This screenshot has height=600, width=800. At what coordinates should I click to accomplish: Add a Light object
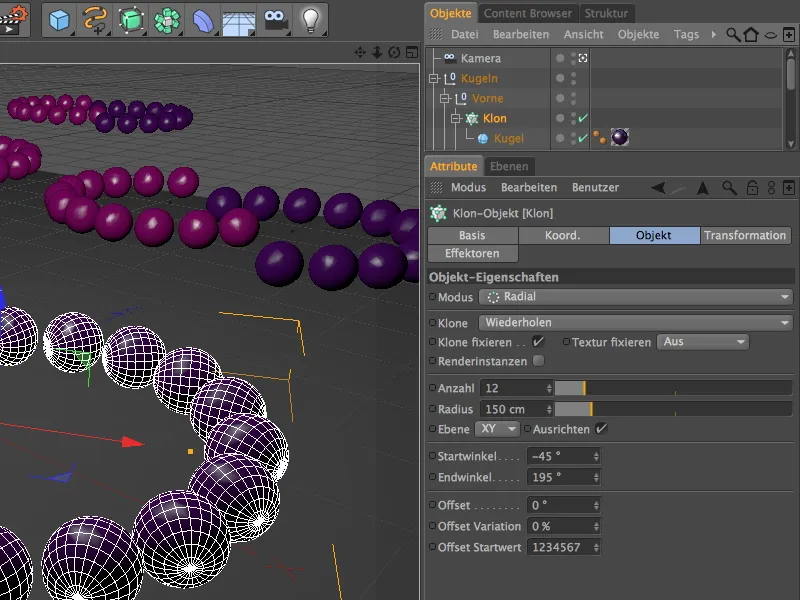(311, 20)
